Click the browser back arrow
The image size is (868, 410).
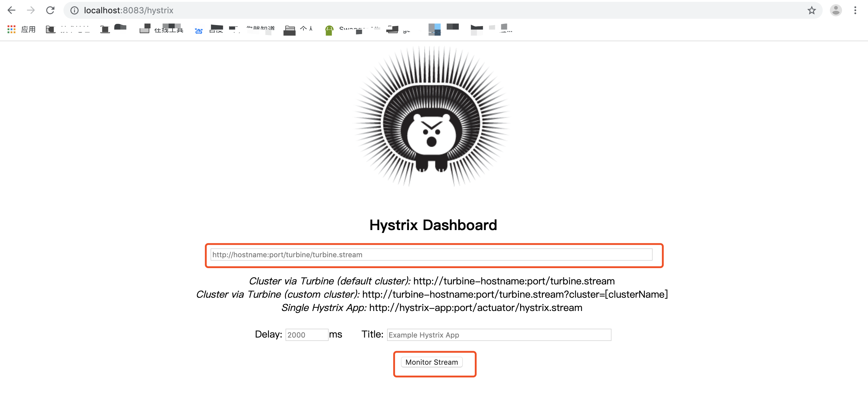(x=11, y=11)
